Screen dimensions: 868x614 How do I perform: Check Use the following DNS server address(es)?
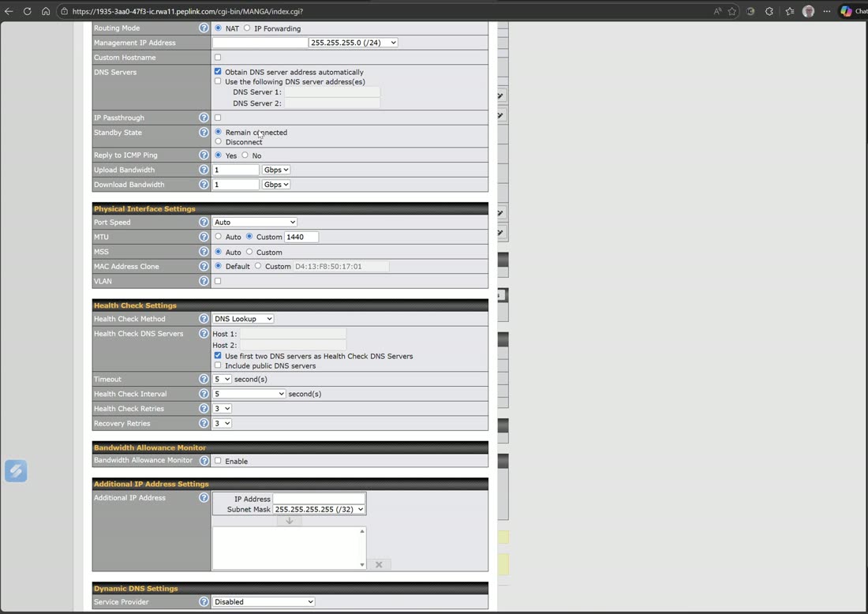218,80
